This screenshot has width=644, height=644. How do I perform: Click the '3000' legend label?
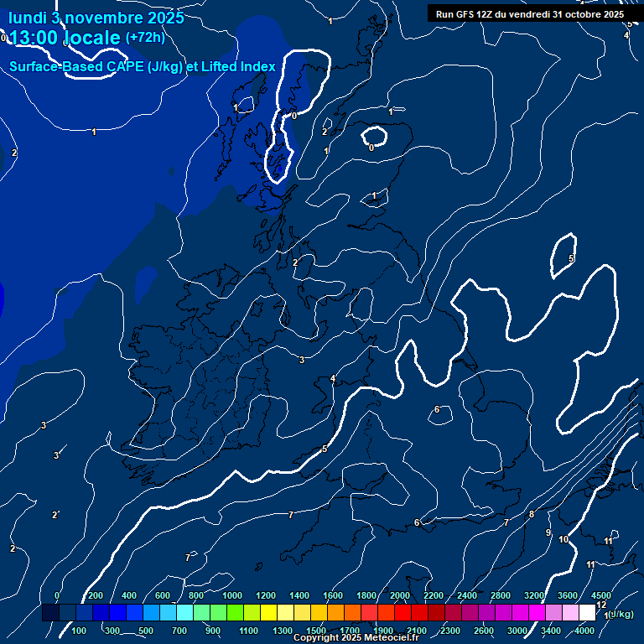tap(517, 631)
